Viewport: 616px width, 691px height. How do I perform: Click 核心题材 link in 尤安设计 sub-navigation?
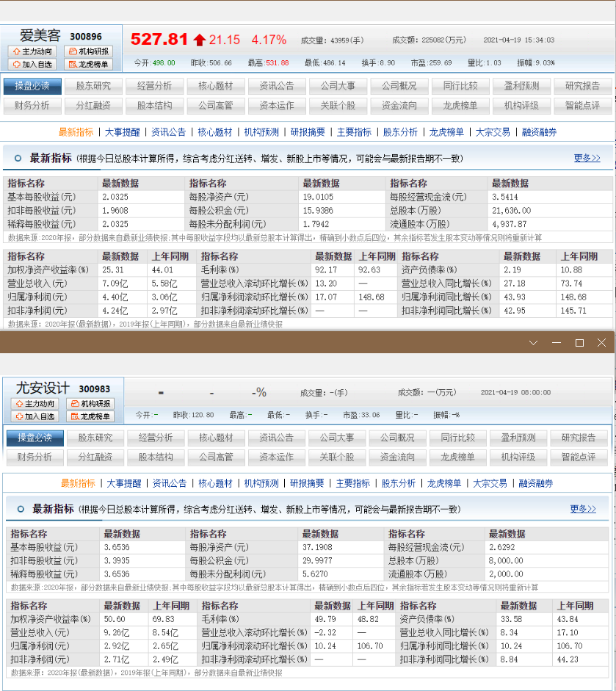tap(215, 483)
